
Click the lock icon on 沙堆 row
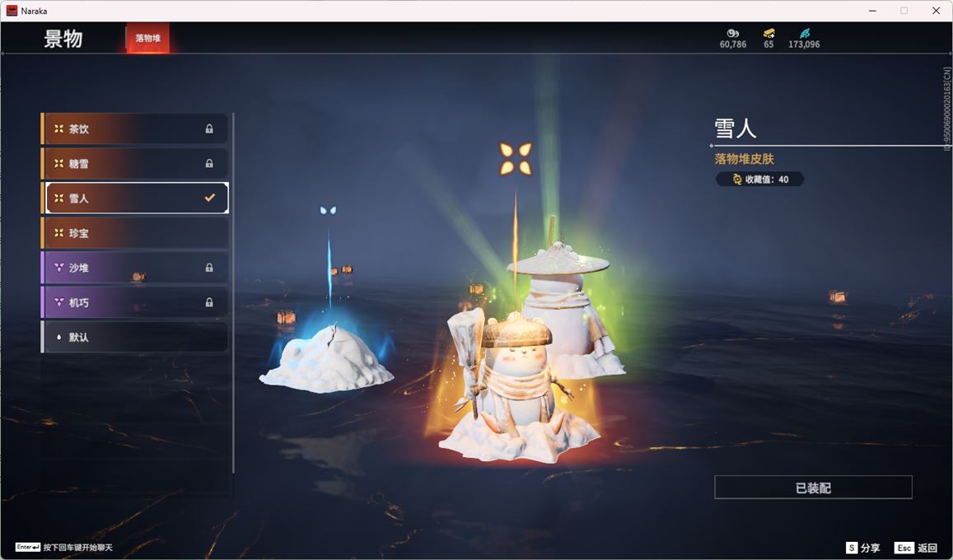[x=209, y=268]
